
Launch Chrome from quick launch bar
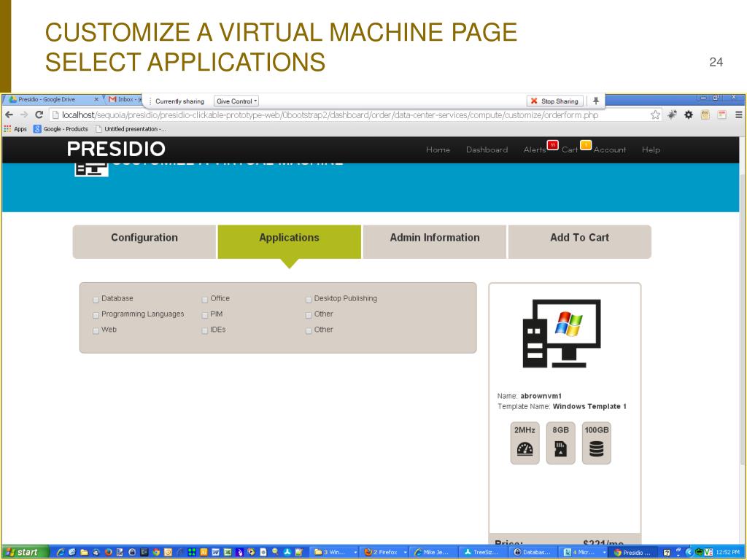click(x=156, y=553)
